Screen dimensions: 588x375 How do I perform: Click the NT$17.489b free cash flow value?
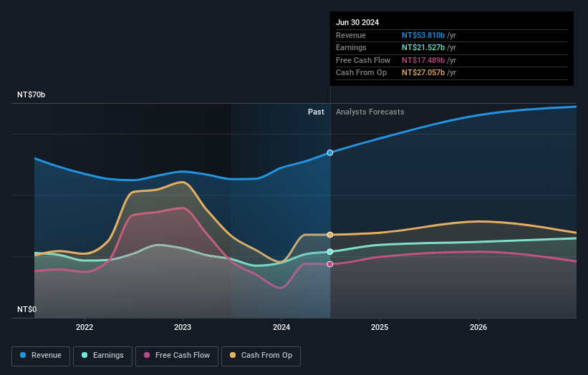tap(423, 60)
